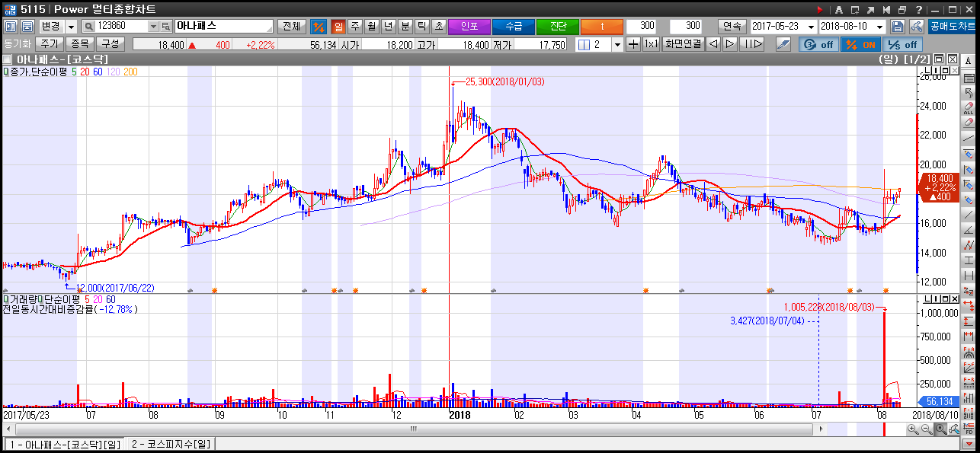Go to previous with the left triangle button
Screen dimensions: 980x453
713,44
